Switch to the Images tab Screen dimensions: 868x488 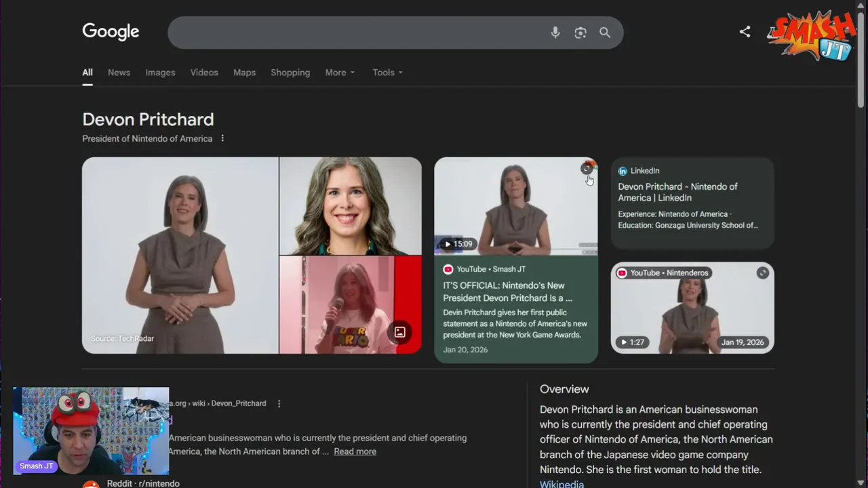[160, 73]
